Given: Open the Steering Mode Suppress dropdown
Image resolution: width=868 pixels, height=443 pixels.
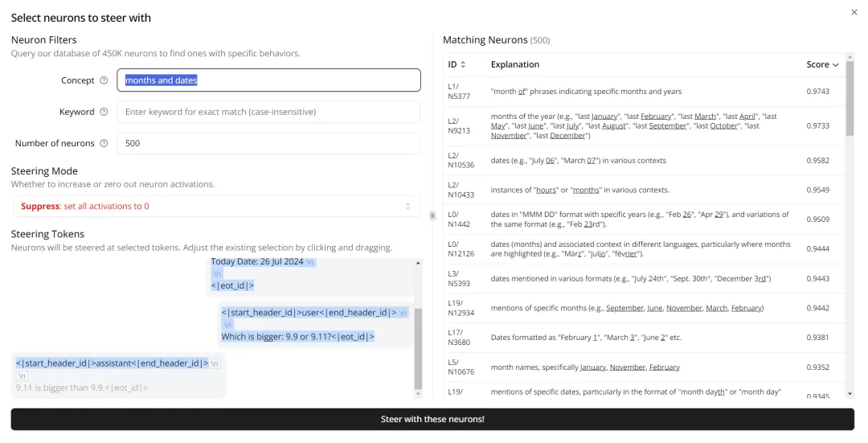Looking at the screenshot, I should click(216, 207).
